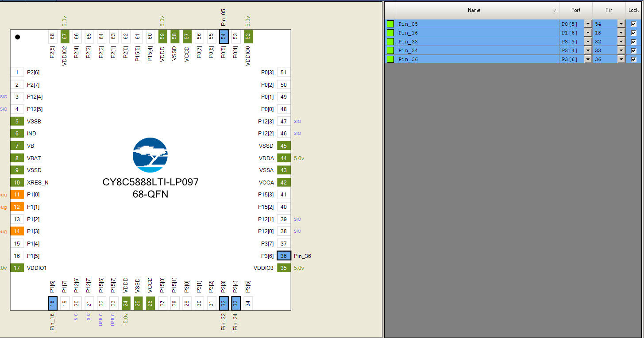Select Pin_33 name in pin table
644x338 pixels.
point(408,42)
